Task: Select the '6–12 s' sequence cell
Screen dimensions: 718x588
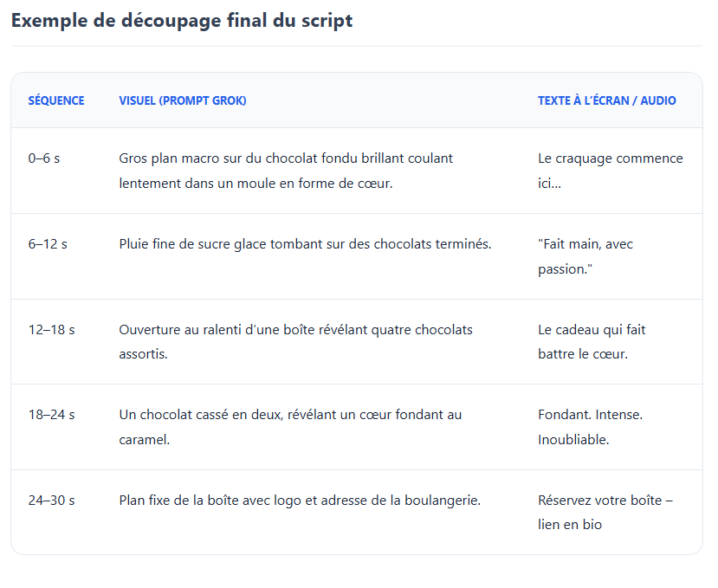Action: (48, 244)
